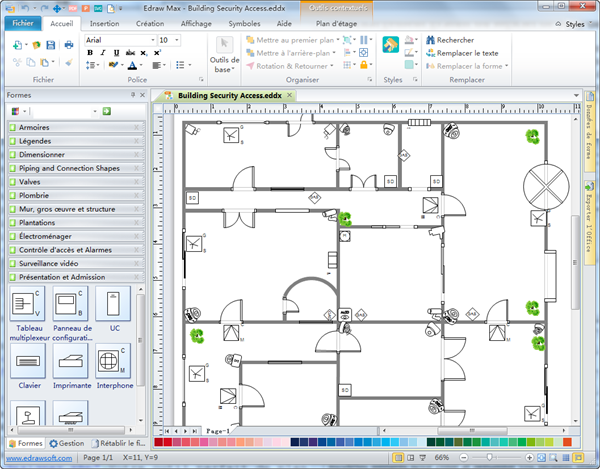Close the Plomberie shape library

(x=137, y=195)
